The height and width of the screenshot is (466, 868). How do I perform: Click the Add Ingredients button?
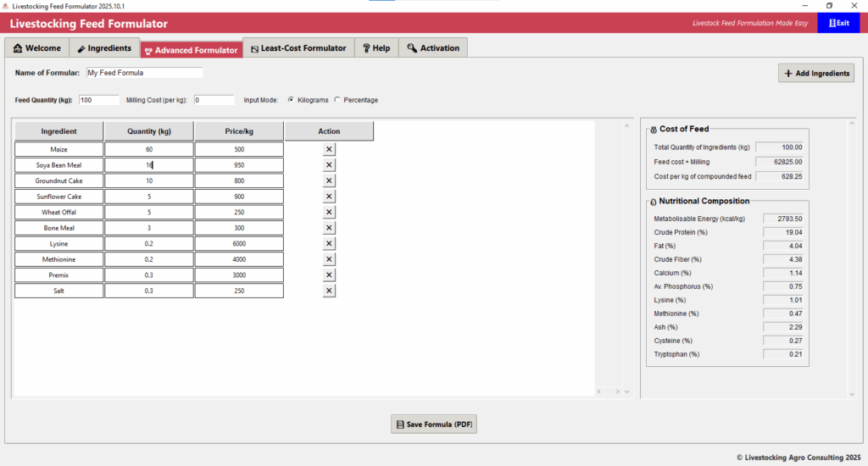click(x=815, y=74)
